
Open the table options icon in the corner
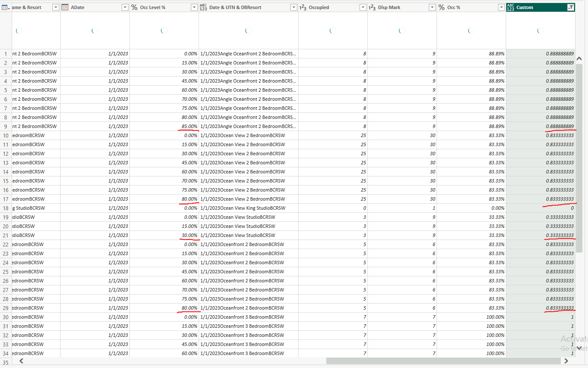pyautogui.click(x=6, y=7)
